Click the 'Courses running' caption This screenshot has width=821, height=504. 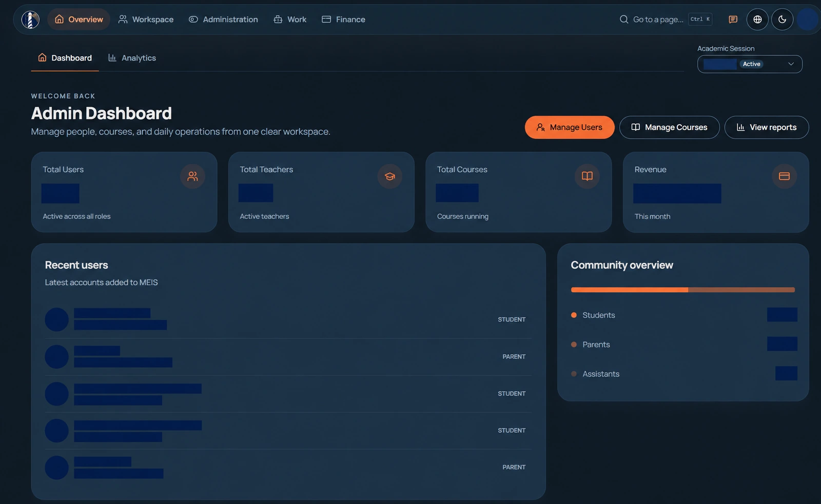[x=463, y=216]
